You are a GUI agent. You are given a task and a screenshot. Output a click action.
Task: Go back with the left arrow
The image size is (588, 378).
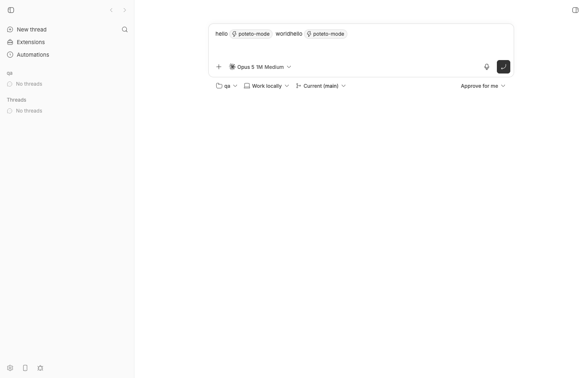[x=111, y=10]
